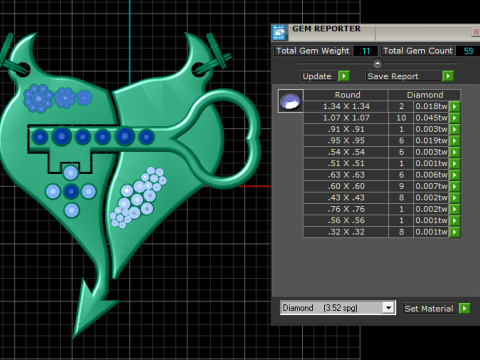480x360 pixels.
Task: Click the 0.007tw weight cell
Action: point(431,186)
